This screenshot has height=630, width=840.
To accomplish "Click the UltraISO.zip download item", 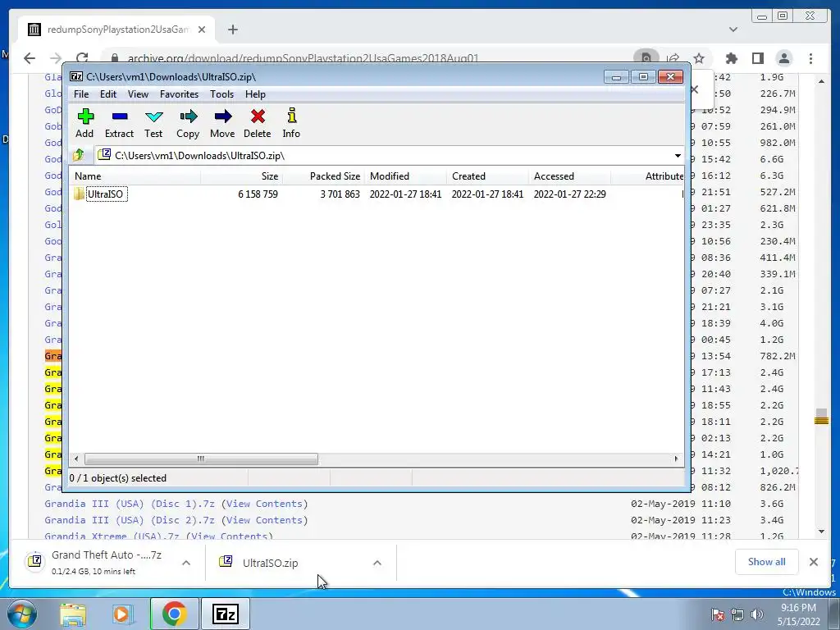I will [270, 563].
